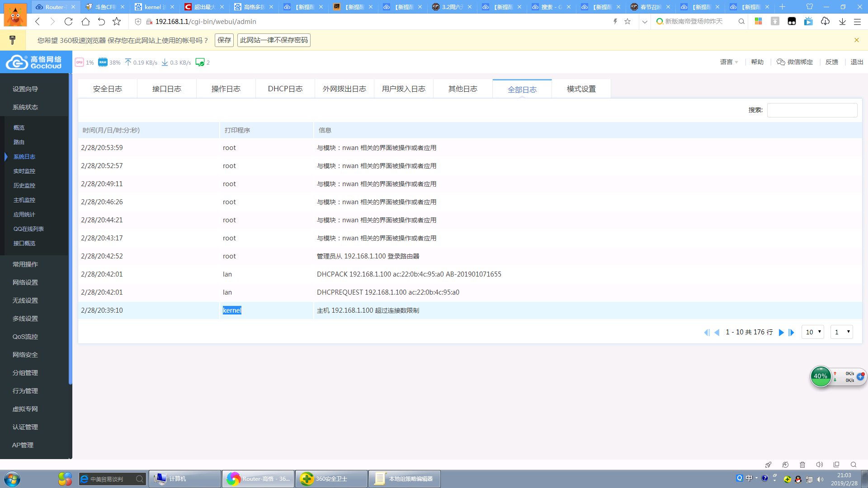
Task: Expand the language dropdown
Action: point(729,62)
